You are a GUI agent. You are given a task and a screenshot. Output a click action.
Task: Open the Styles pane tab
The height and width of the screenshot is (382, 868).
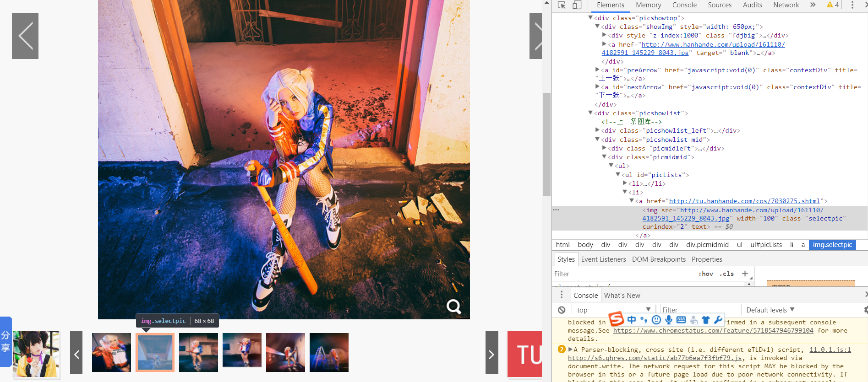click(566, 259)
